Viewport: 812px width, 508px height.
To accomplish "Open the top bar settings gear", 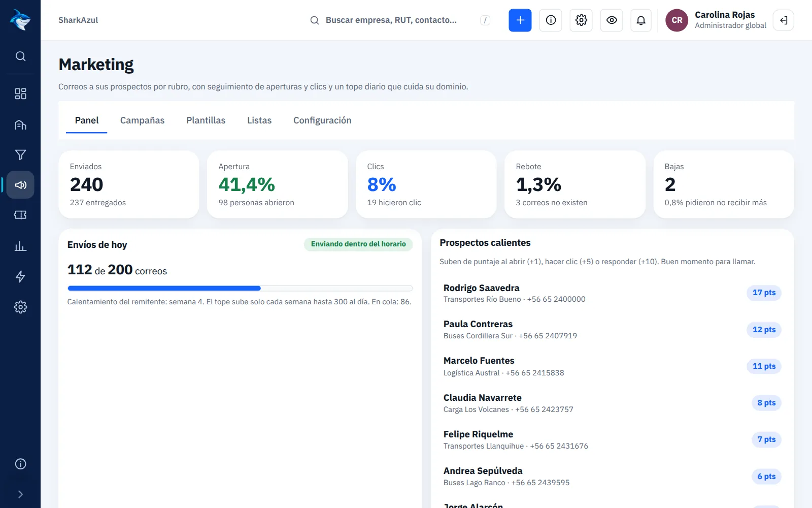I will [x=581, y=20].
